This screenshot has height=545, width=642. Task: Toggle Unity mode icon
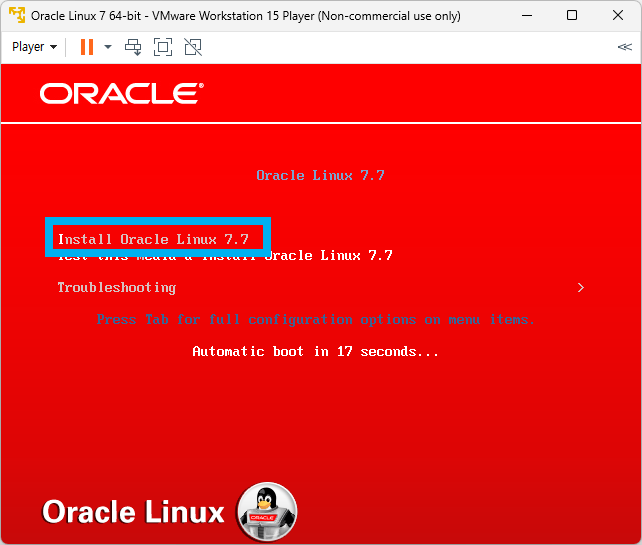[193, 47]
